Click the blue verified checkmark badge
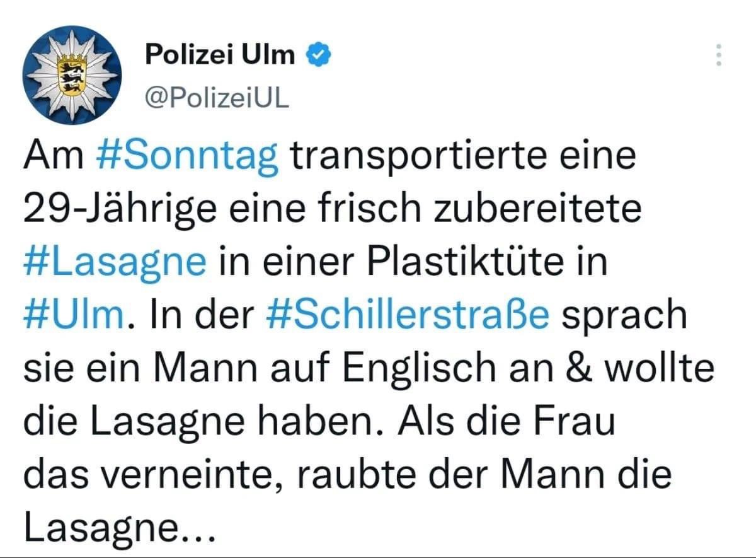 [319, 55]
